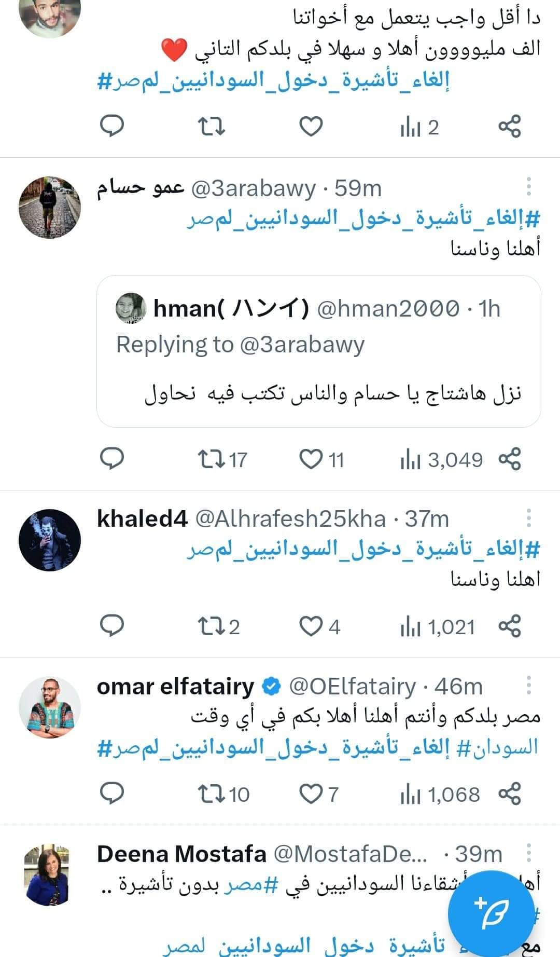Retweet the omar elfatairy tweet
This screenshot has height=957, width=560.
point(211,794)
